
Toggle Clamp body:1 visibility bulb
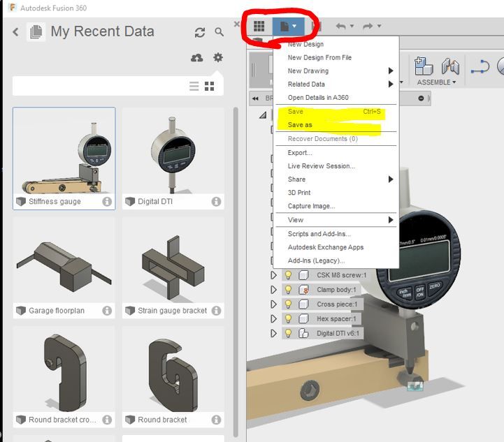288,290
